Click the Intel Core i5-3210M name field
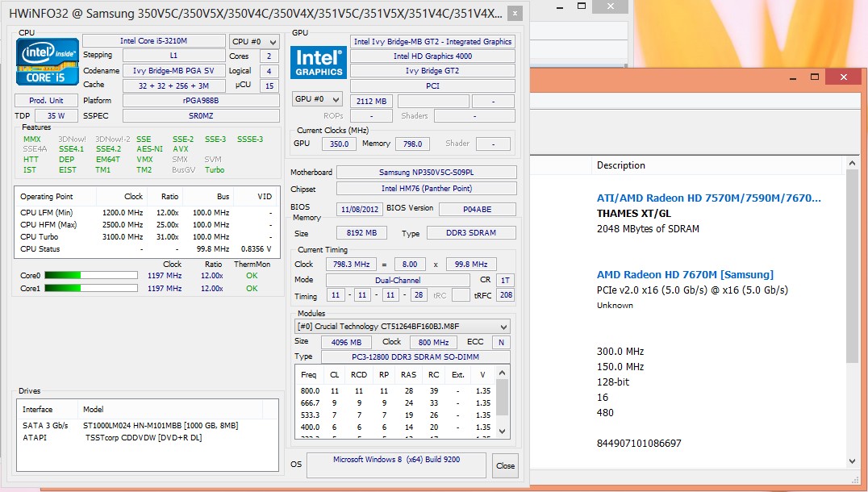Image resolution: width=868 pixels, height=492 pixels. click(154, 41)
